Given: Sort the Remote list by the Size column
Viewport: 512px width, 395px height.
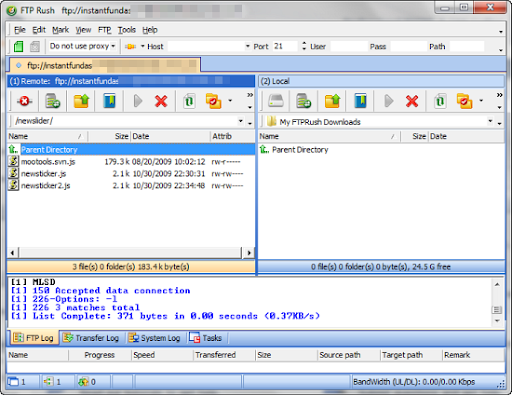Looking at the screenshot, I should (x=109, y=136).
